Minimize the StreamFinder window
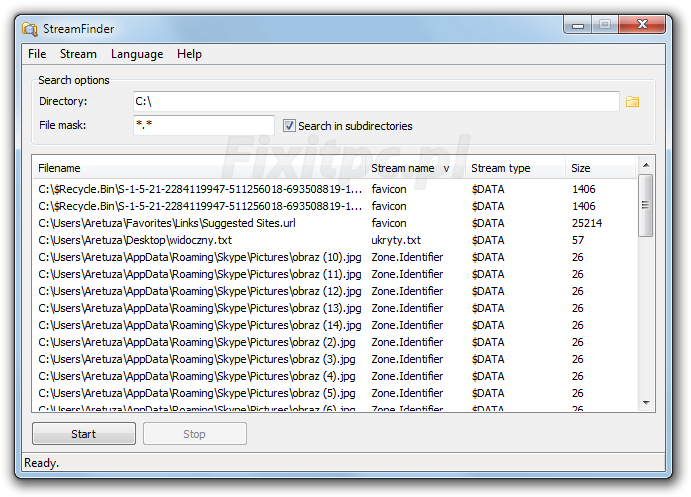The height and width of the screenshot is (497, 691). coord(578,26)
